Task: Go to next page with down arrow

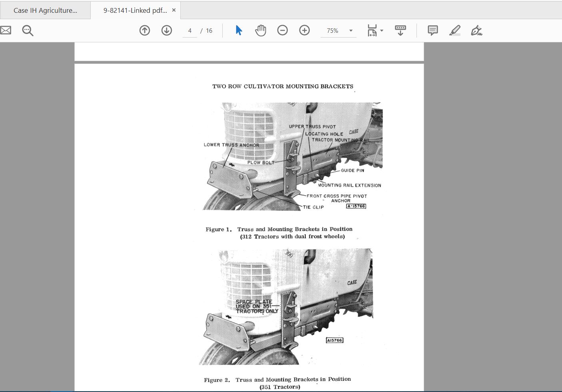Action: [x=167, y=30]
